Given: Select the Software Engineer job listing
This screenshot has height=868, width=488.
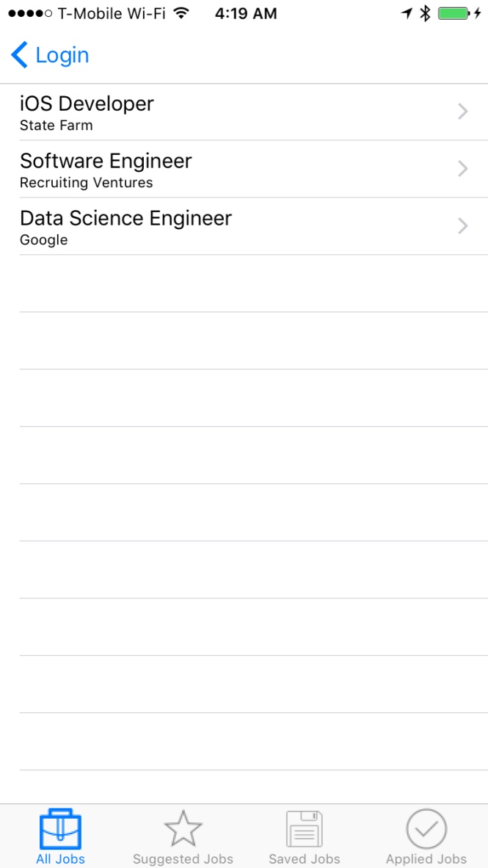Looking at the screenshot, I should pos(106,161).
